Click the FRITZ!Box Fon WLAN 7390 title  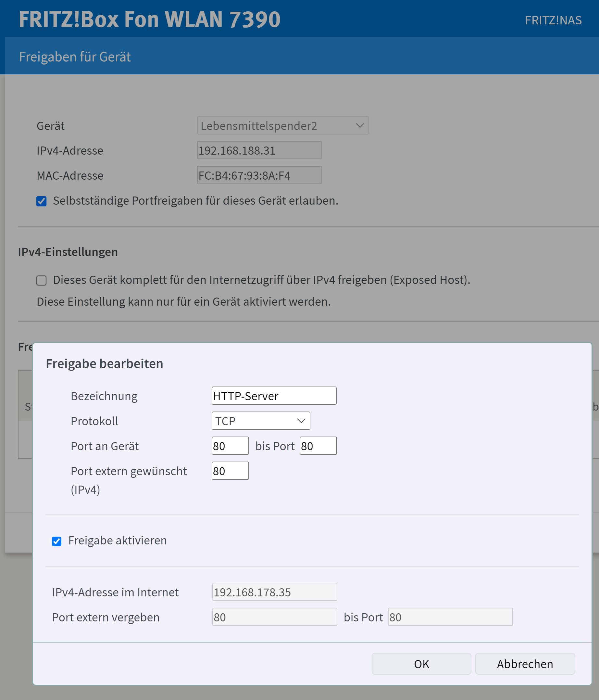click(x=150, y=19)
